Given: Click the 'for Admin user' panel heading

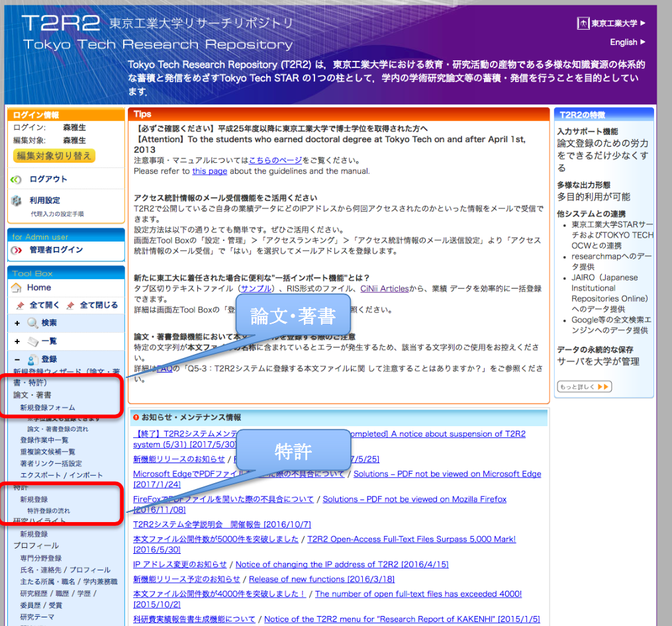Looking at the screenshot, I should (x=40, y=237).
